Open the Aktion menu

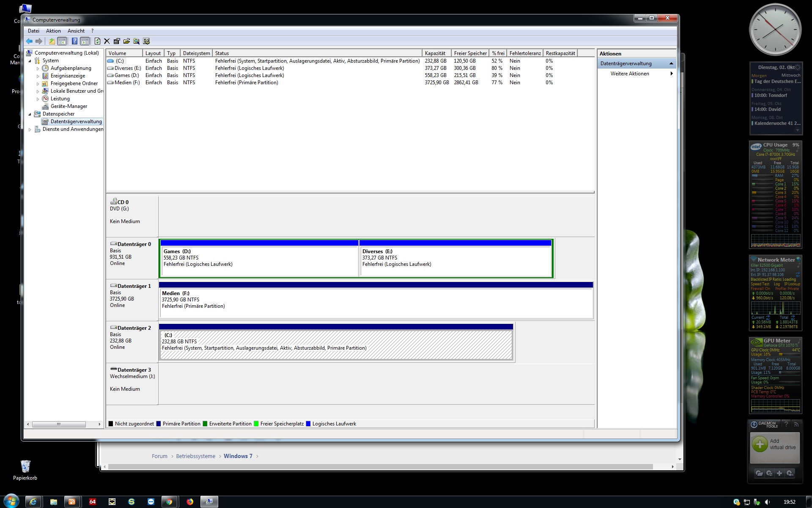click(53, 31)
